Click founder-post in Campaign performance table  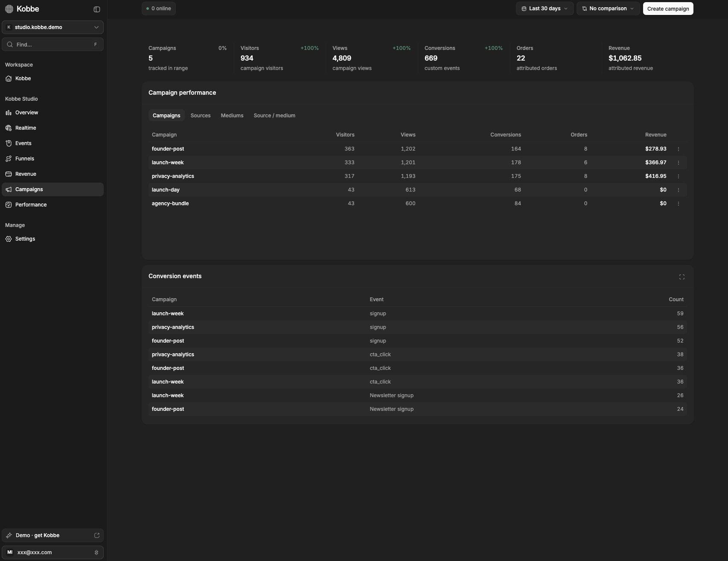pyautogui.click(x=168, y=149)
